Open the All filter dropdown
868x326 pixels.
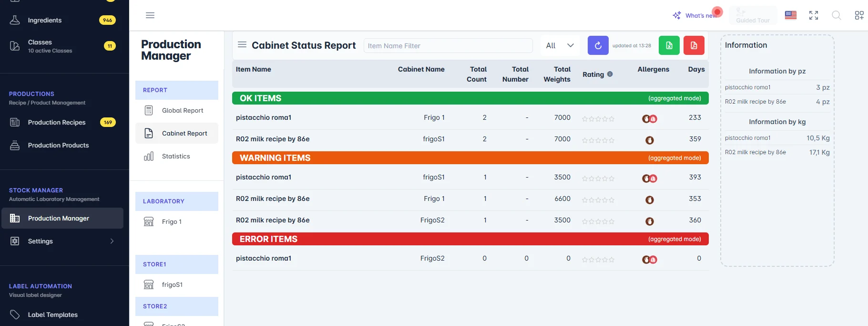coord(560,45)
